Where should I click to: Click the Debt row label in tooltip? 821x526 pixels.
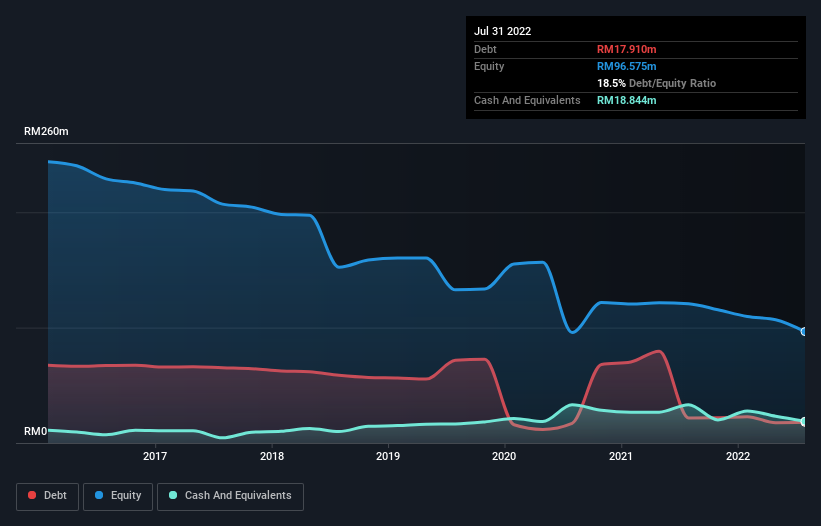[x=485, y=49]
